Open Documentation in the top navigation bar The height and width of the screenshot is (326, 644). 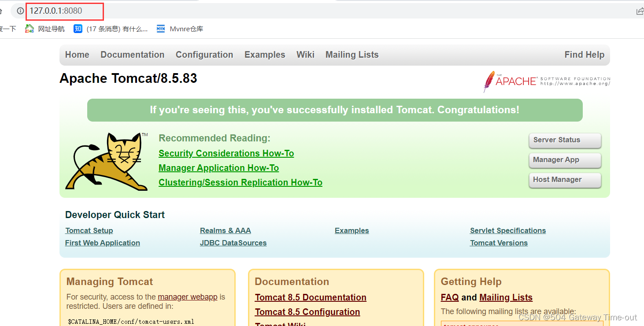[133, 55]
